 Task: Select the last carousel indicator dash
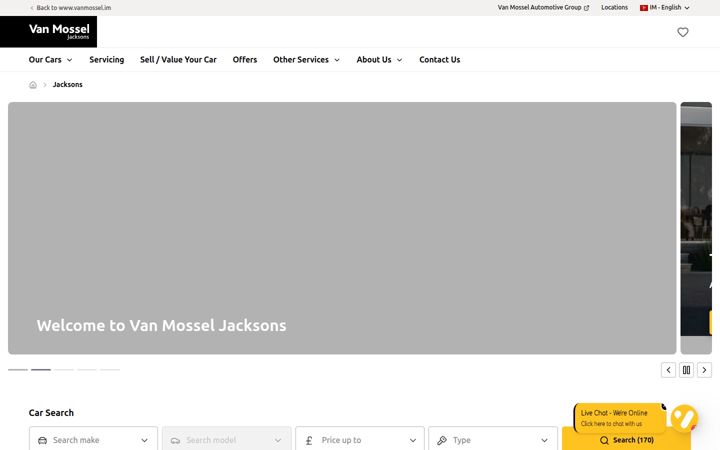point(110,370)
